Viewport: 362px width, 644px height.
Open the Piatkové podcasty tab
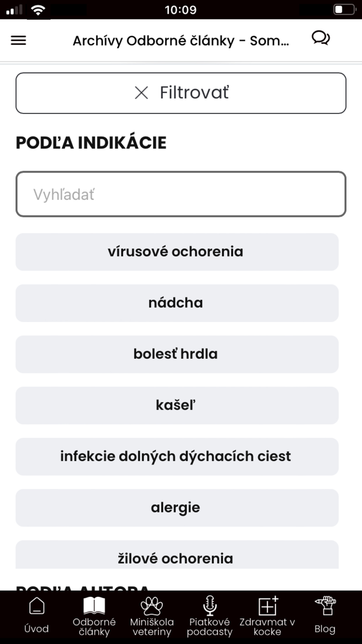coord(209,616)
